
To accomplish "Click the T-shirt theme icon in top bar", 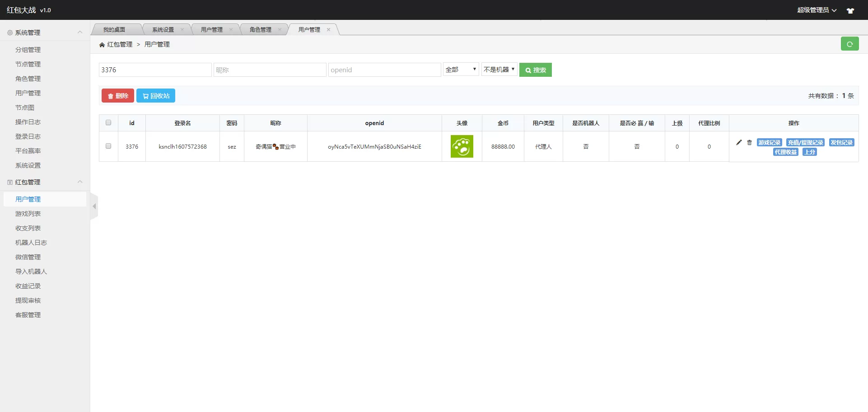I will [851, 10].
